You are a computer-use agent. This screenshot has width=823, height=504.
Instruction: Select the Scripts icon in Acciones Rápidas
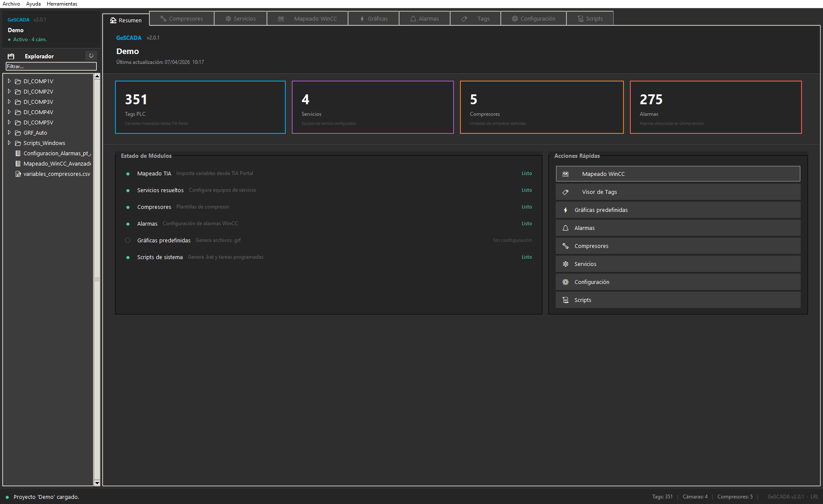[x=566, y=300]
